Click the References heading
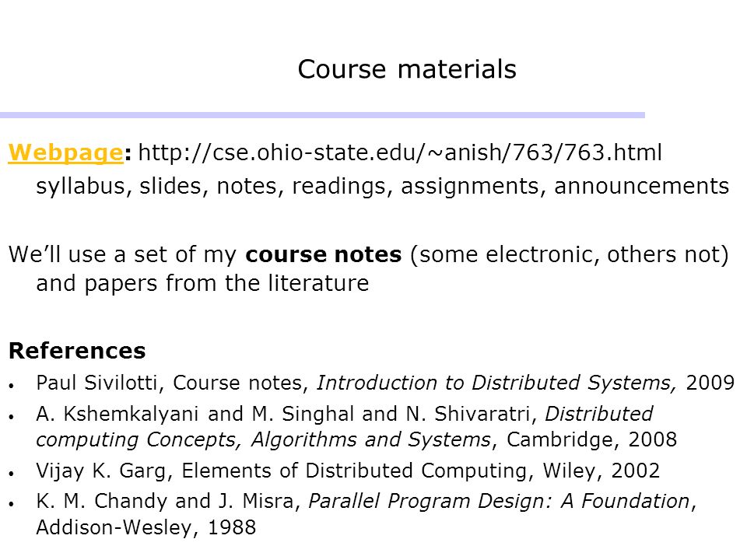The height and width of the screenshot is (560, 747). click(77, 351)
